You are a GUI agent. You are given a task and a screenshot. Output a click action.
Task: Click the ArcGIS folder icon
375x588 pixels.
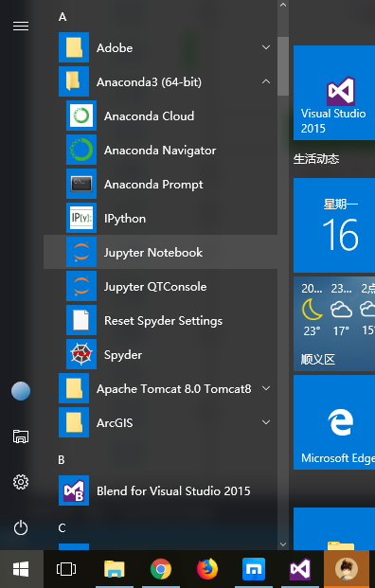(x=74, y=422)
